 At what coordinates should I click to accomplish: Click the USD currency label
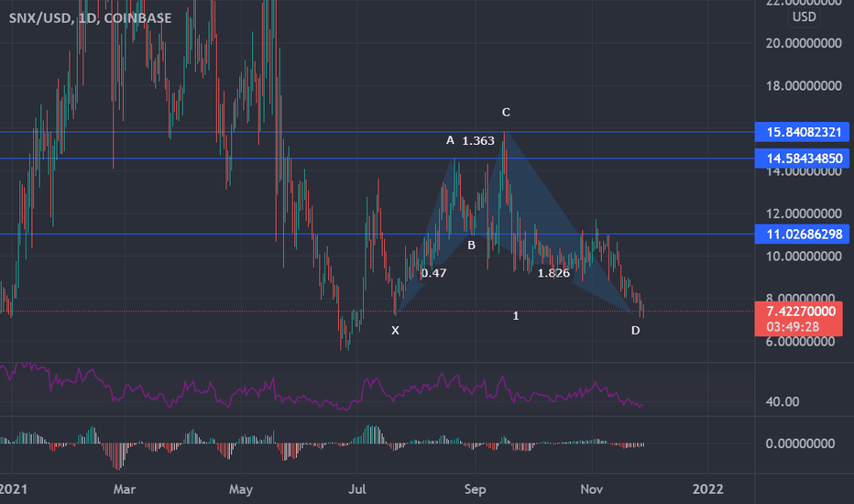tap(804, 16)
